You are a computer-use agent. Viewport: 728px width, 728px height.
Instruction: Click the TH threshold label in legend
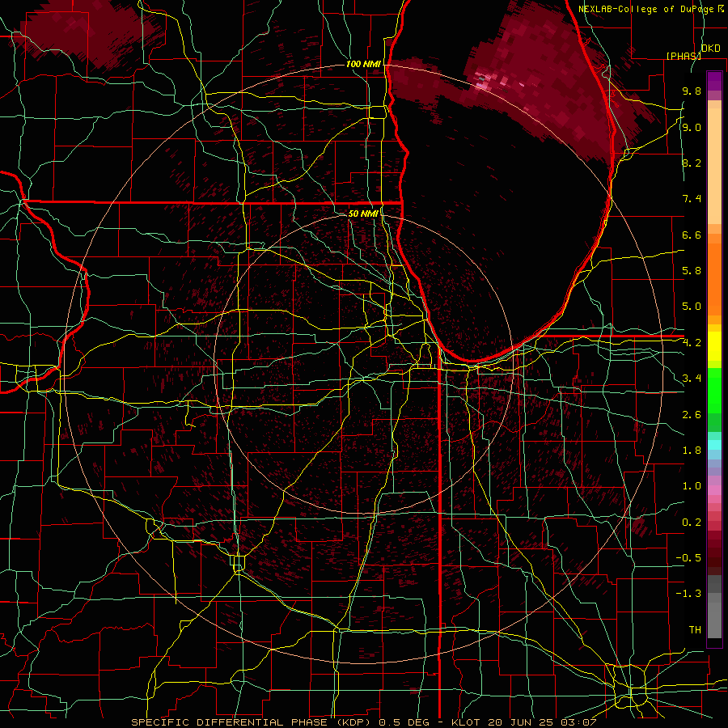pos(695,630)
